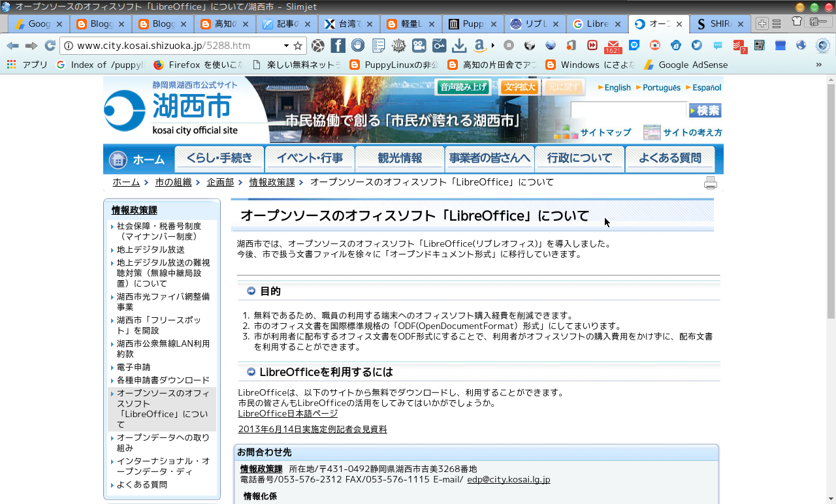
Task: Open the くらし・手続き navigation menu
Action: tap(219, 159)
